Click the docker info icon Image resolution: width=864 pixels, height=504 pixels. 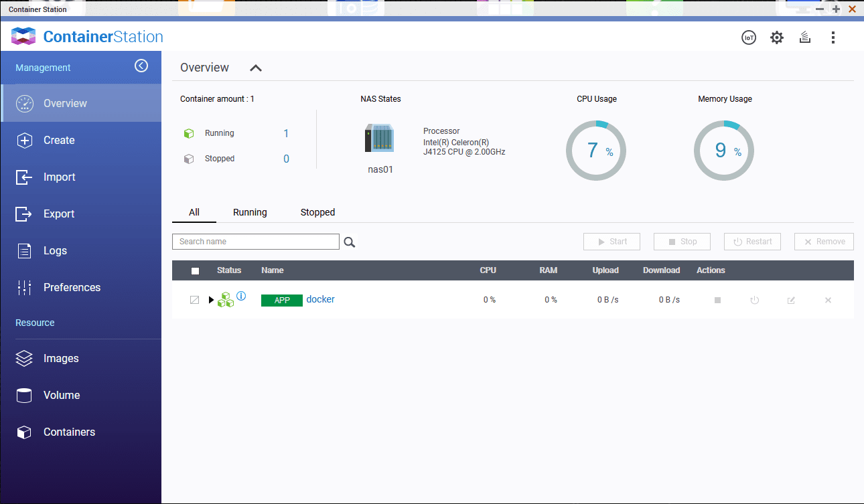(241, 296)
